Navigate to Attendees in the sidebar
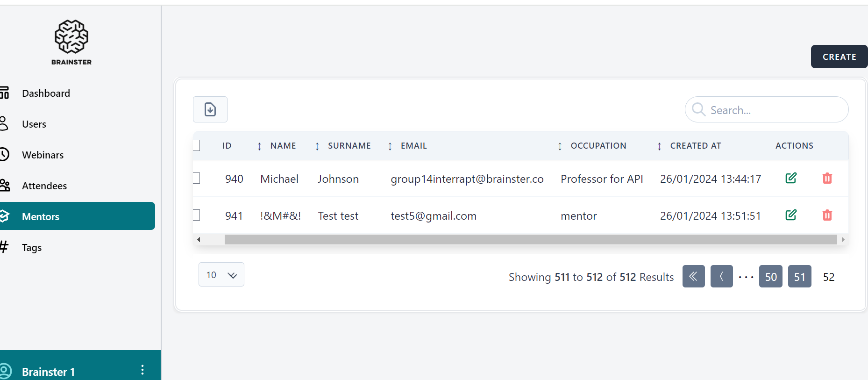Viewport: 868px width, 380px height. click(x=44, y=186)
